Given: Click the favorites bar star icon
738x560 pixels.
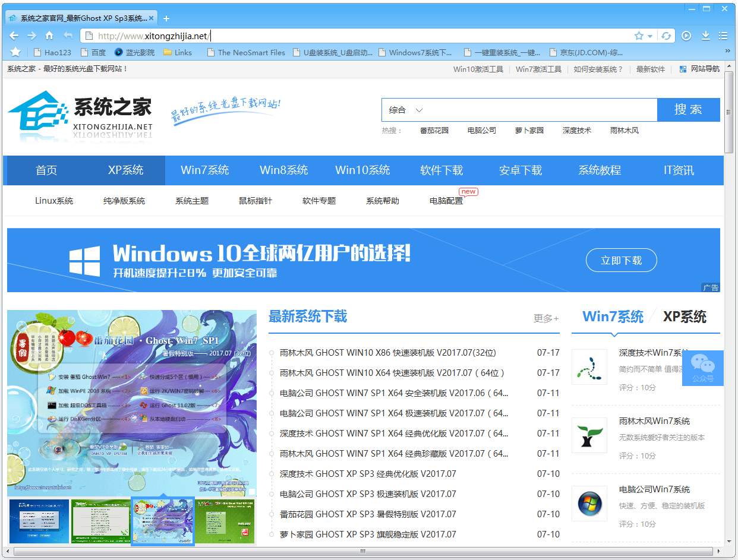Looking at the screenshot, I should pyautogui.click(x=15, y=52).
